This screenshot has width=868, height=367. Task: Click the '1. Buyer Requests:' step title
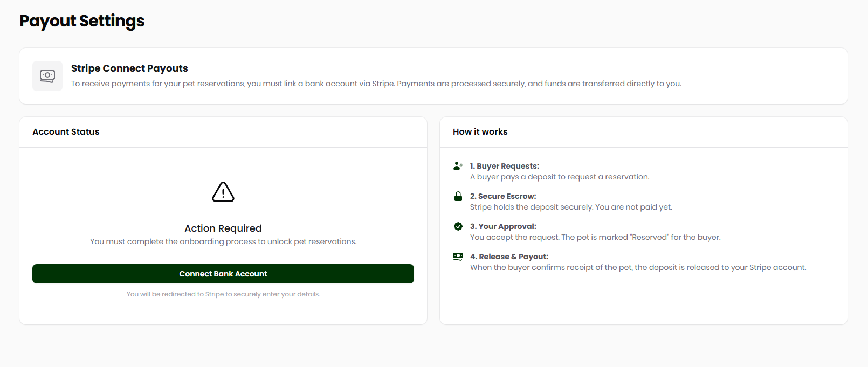[505, 166]
